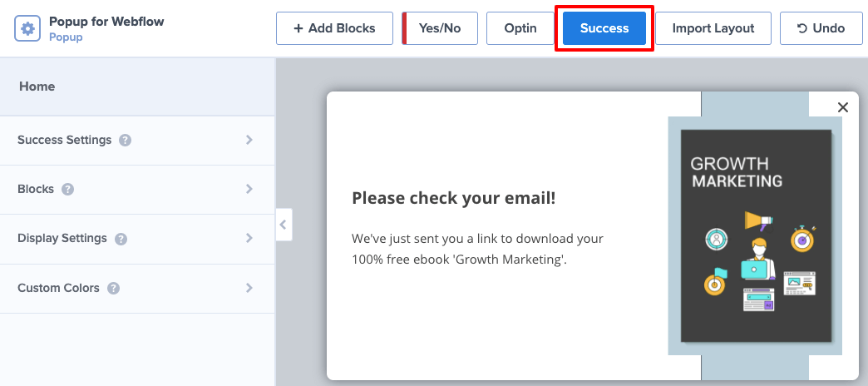Select the Success view tab
This screenshot has width=868, height=386.
[x=604, y=28]
